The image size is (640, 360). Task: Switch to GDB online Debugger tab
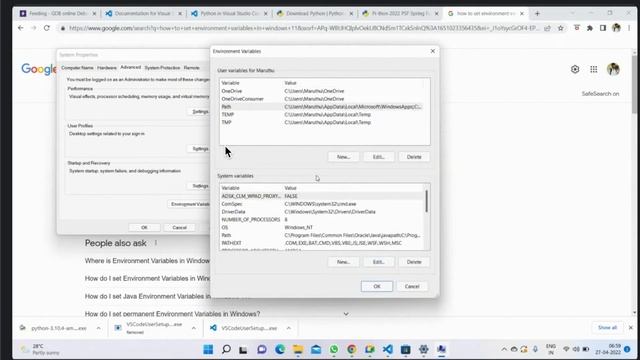pyautogui.click(x=57, y=13)
